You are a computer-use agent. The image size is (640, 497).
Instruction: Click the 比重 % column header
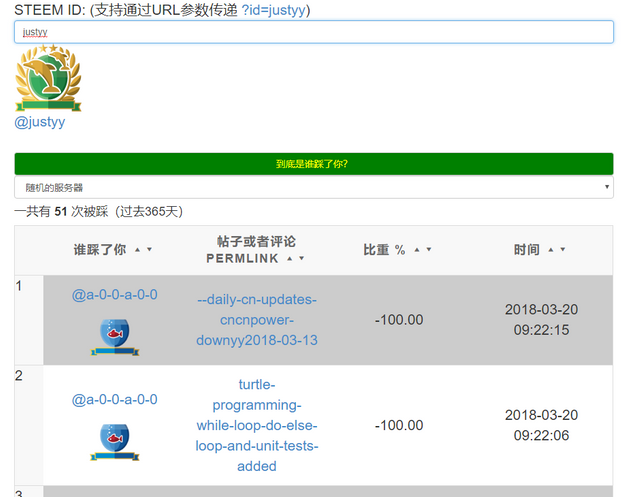[x=384, y=249]
